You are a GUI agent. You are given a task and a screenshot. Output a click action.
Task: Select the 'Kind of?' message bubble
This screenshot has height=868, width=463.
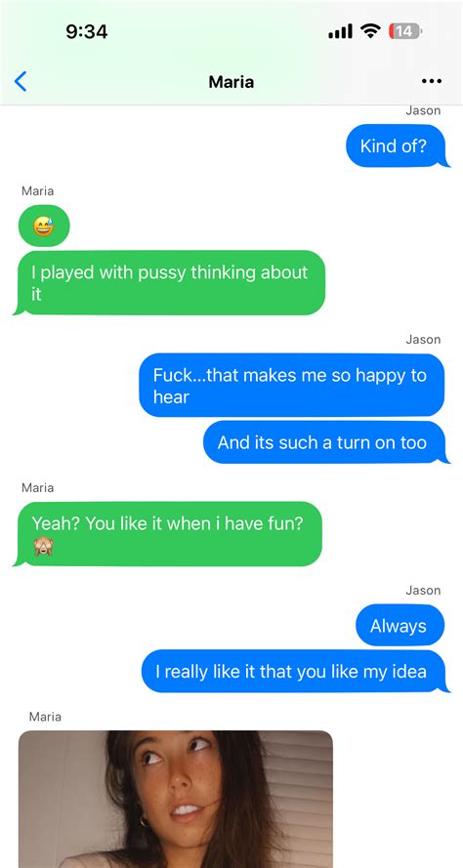pyautogui.click(x=396, y=145)
